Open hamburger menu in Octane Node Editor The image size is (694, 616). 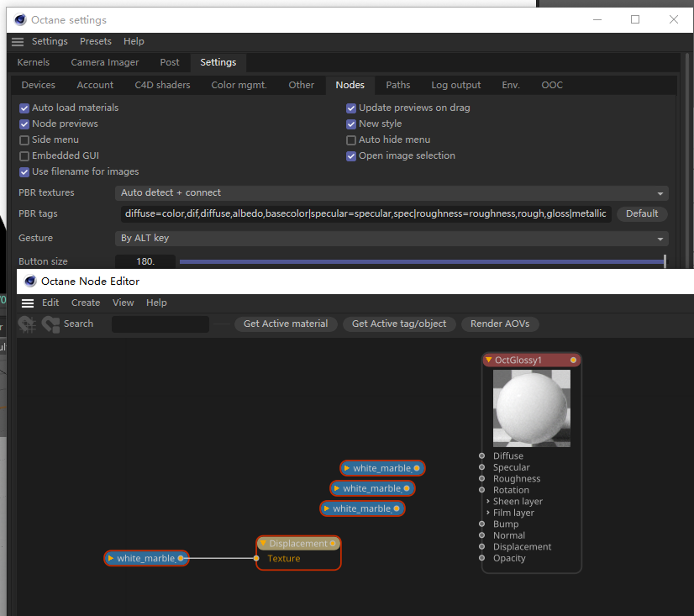28,303
